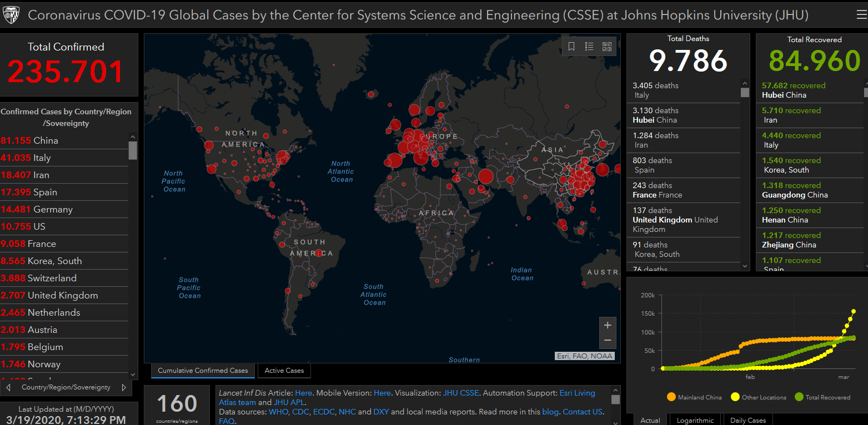
Task: Select Spain row showing 17.395 confirmed
Action: click(64, 192)
